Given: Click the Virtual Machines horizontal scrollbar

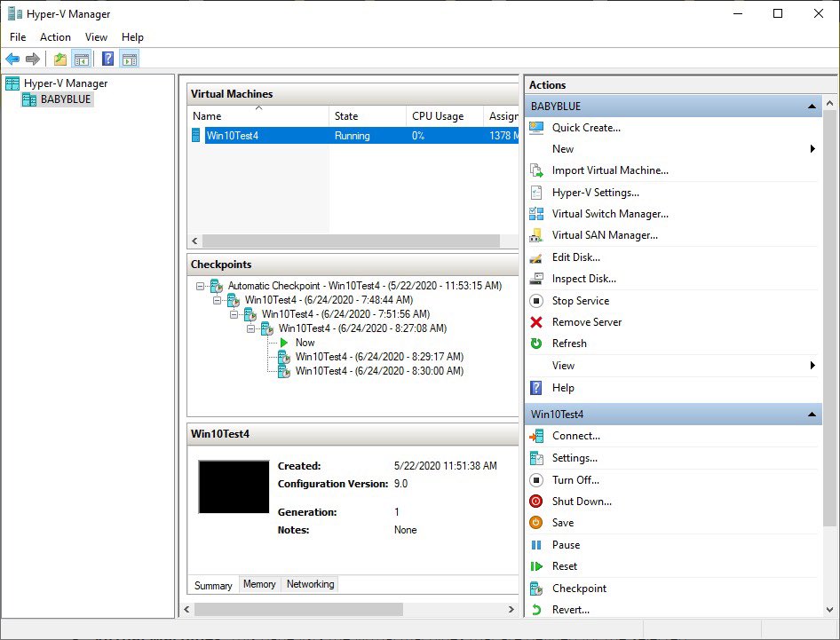Looking at the screenshot, I should pyautogui.click(x=351, y=241).
